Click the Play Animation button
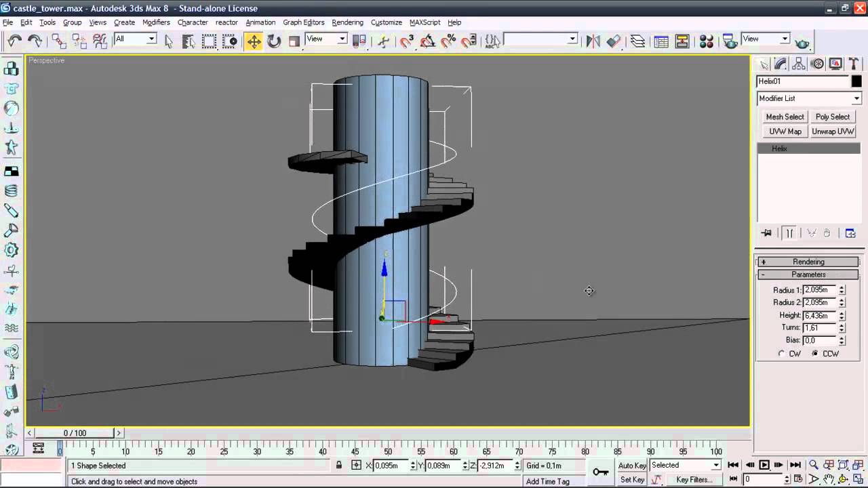Image resolution: width=868 pixels, height=488 pixels. [x=764, y=465]
